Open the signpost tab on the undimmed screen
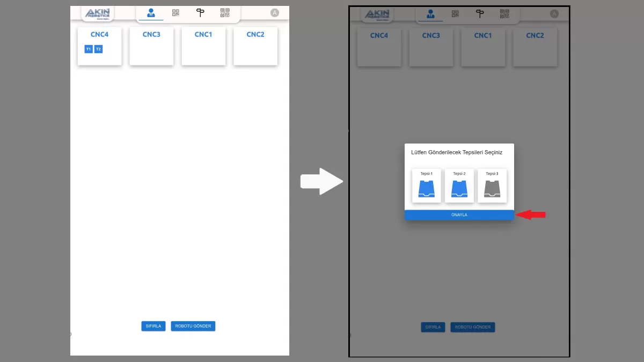This screenshot has height=362, width=644. pos(200,13)
